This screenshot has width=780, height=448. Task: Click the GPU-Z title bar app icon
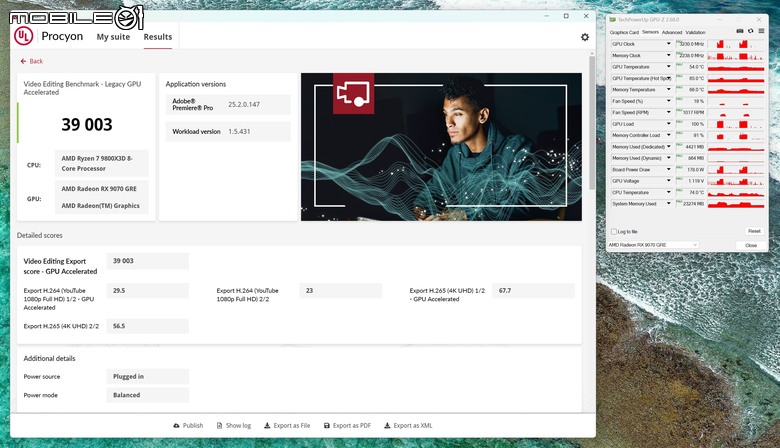coord(613,19)
